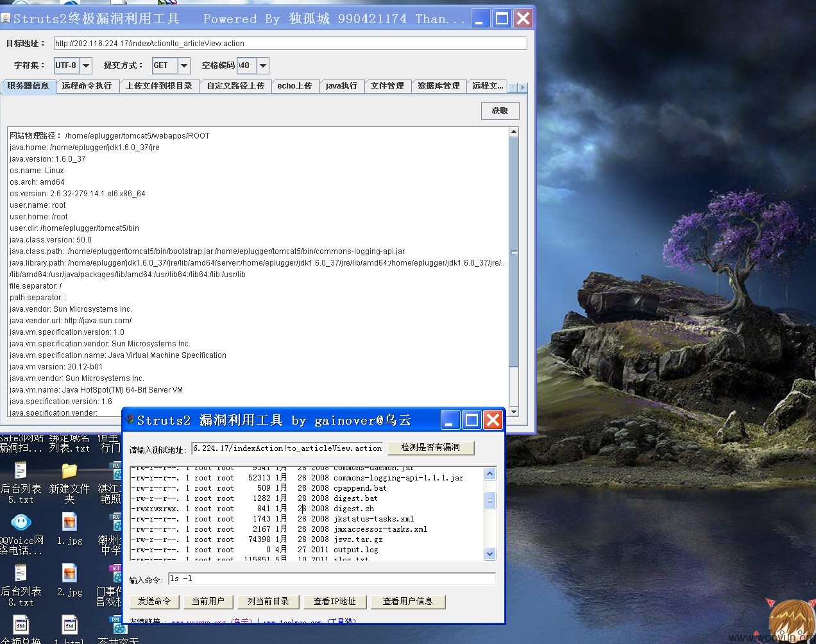Click the digest.sh line in output
816x644 pixels.
tap(253, 509)
